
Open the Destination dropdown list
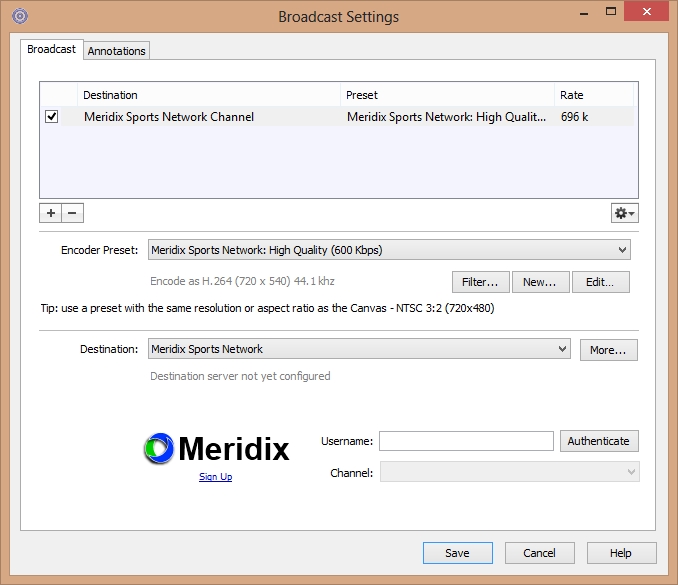point(561,349)
